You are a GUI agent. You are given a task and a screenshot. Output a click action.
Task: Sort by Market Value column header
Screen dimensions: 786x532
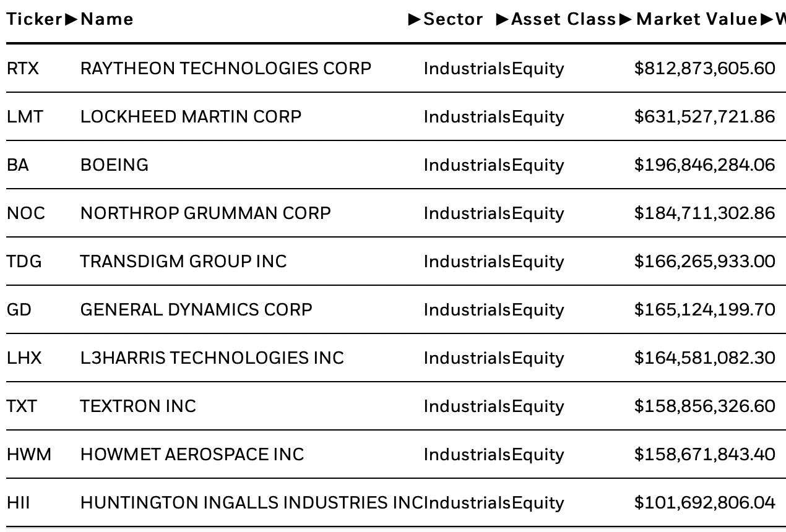tap(697, 19)
